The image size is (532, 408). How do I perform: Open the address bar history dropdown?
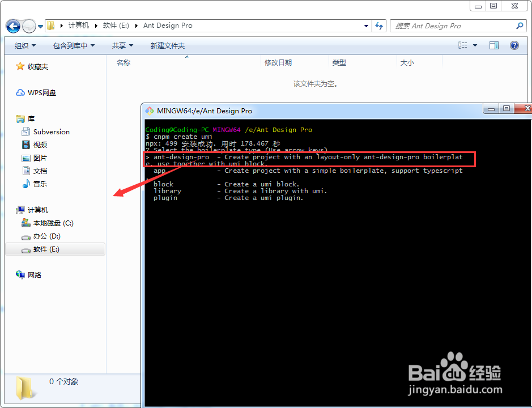[x=366, y=26]
